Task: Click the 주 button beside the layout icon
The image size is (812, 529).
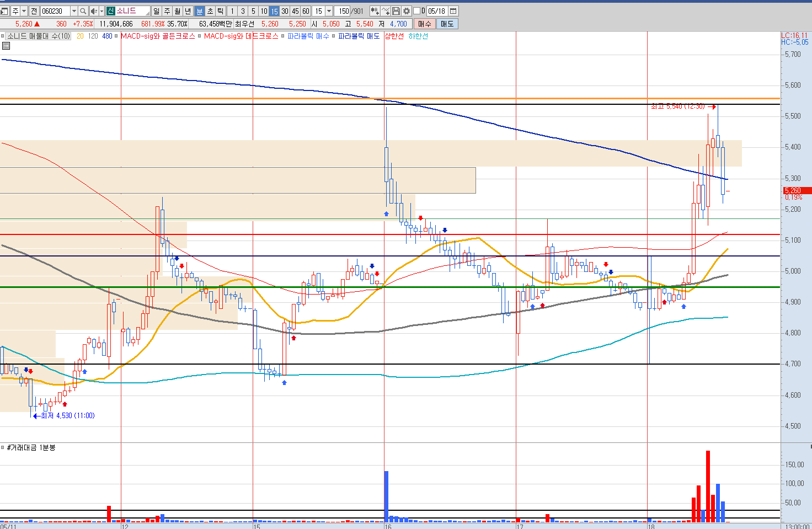Action: click(15, 11)
